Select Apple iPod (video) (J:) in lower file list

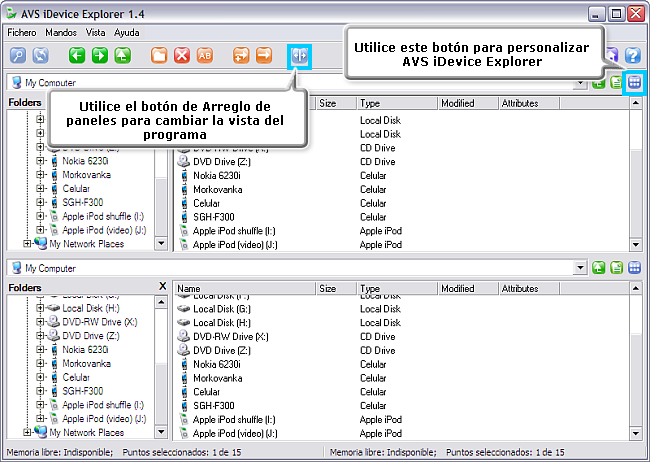[235, 433]
